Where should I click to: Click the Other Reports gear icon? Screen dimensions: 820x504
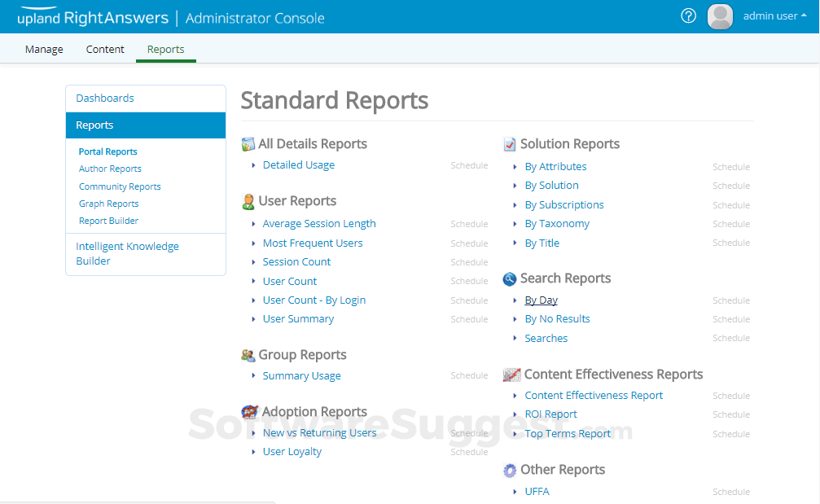point(510,470)
